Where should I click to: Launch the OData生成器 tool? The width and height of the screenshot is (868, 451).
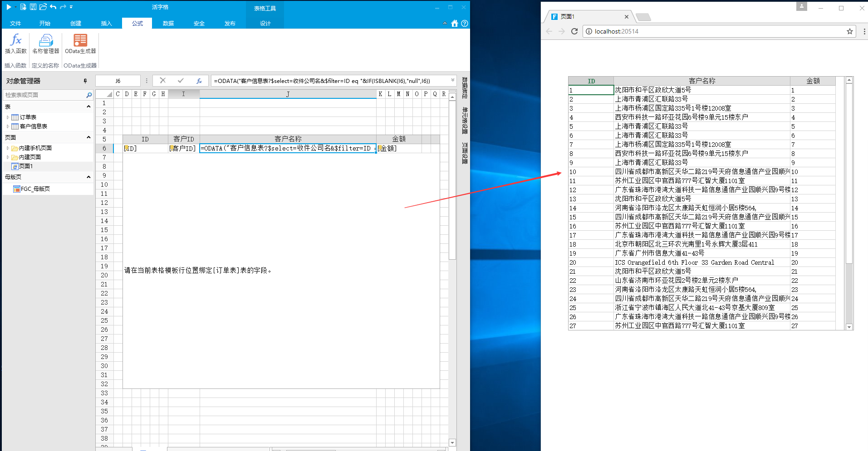[80, 44]
